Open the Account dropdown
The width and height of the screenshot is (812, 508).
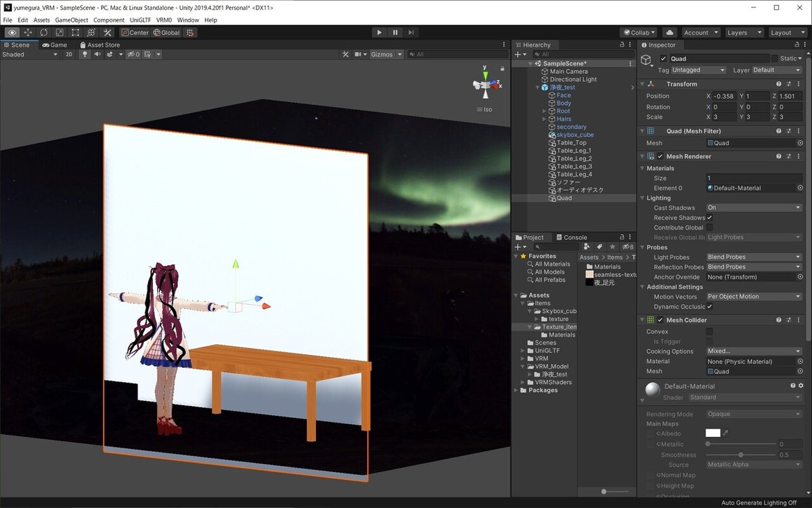pos(700,33)
